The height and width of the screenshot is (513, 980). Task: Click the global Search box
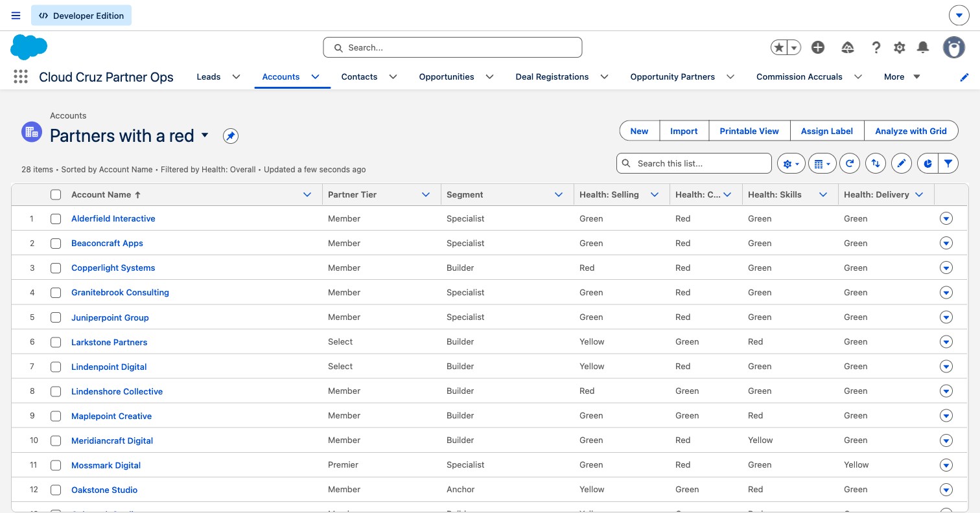(x=452, y=47)
